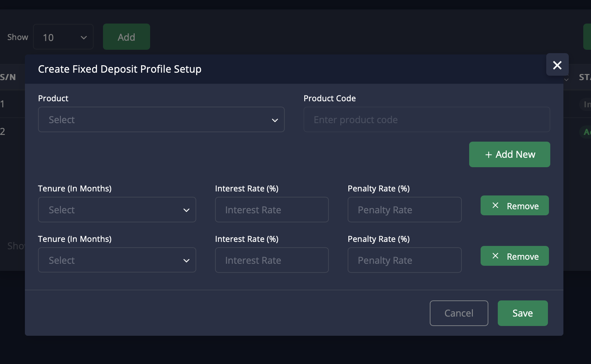Close the Fixed Deposit Profile Setup dialog
591x364 pixels.
pos(557,65)
